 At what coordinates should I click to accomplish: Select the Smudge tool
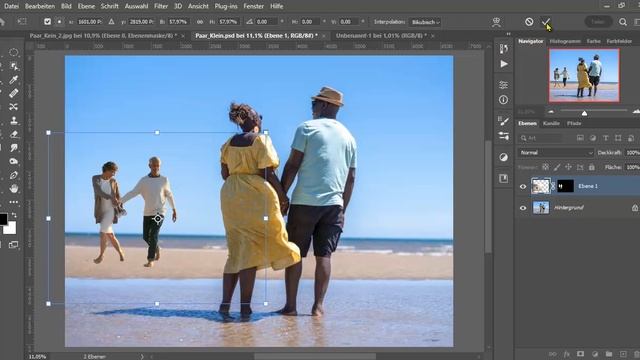13,148
